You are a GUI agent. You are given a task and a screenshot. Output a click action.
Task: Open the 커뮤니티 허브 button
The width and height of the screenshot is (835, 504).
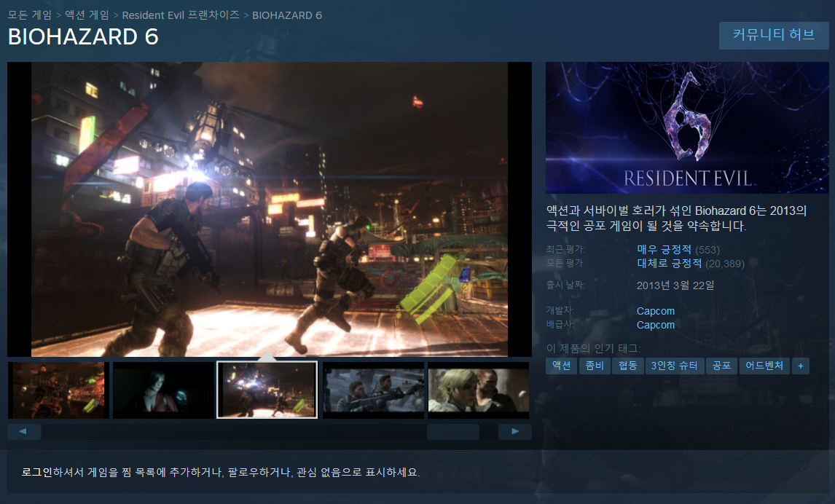(x=774, y=35)
